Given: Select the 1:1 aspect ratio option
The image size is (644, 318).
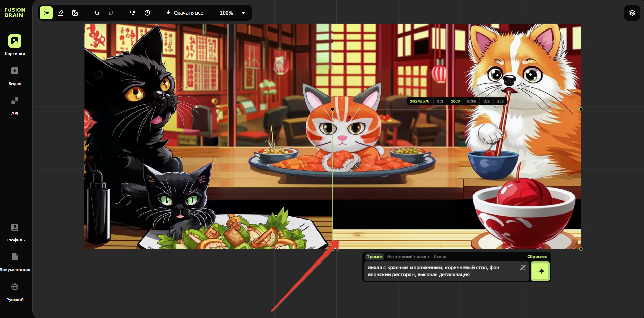Looking at the screenshot, I should coord(440,101).
